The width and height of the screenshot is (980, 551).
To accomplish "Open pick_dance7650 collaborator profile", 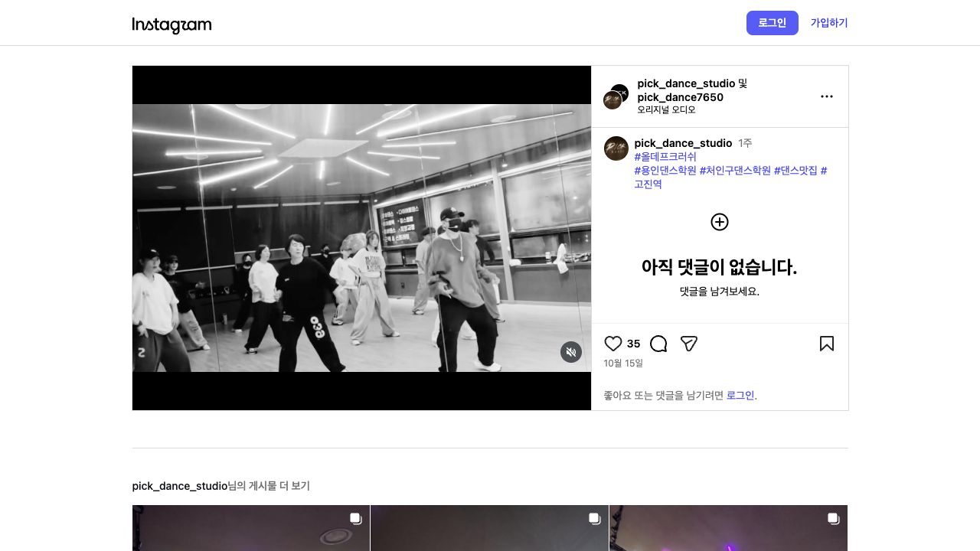I will (x=680, y=97).
